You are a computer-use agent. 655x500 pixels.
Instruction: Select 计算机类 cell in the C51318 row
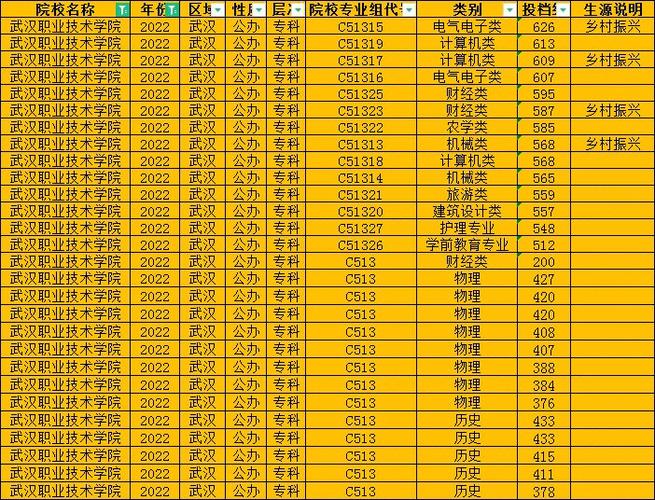(467, 161)
